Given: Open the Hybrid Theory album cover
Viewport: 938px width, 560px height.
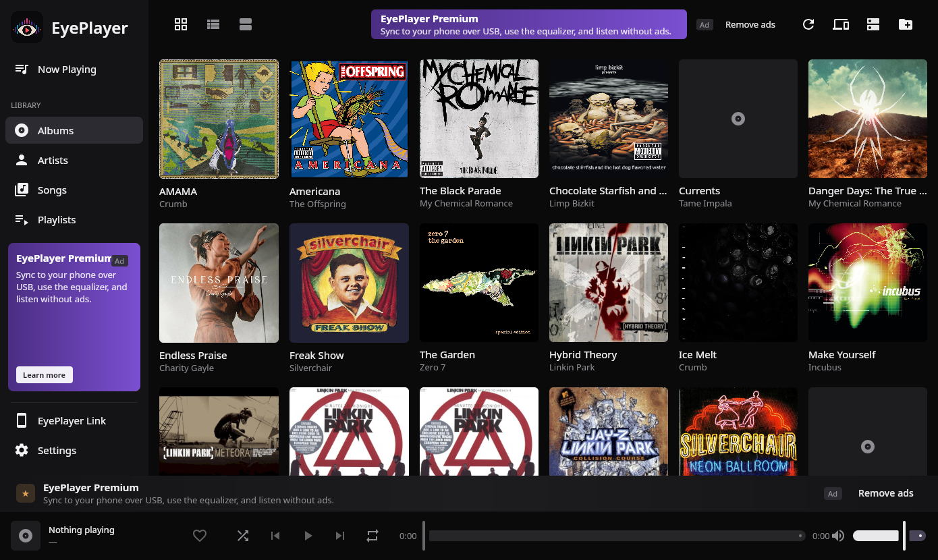Looking at the screenshot, I should 609,283.
